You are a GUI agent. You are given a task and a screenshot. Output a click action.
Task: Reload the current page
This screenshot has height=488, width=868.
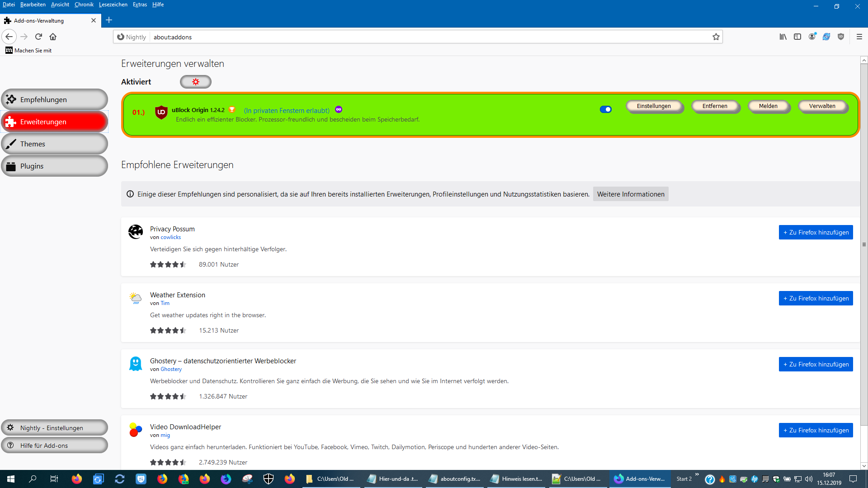tap(38, 37)
